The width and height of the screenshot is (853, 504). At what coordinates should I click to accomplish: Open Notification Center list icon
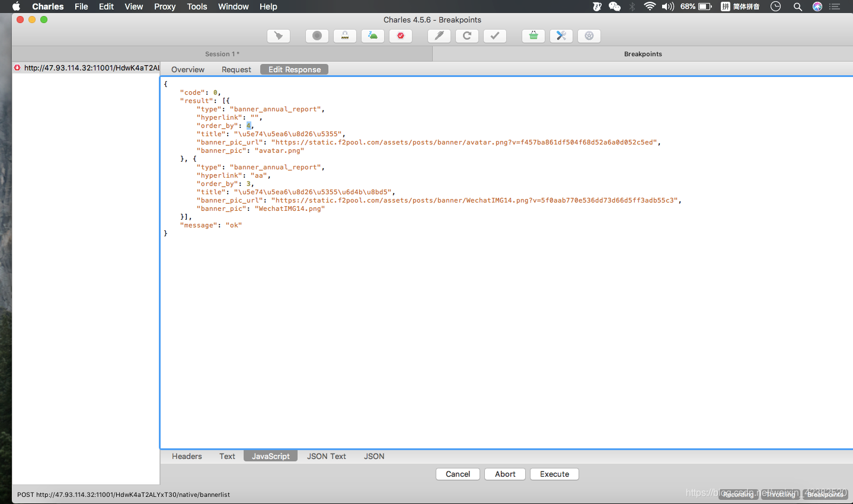(835, 7)
